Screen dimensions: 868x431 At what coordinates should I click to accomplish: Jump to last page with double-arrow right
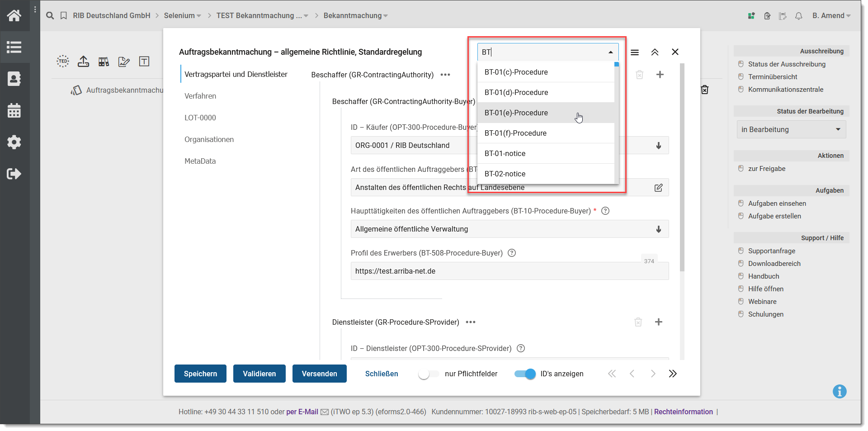point(673,374)
